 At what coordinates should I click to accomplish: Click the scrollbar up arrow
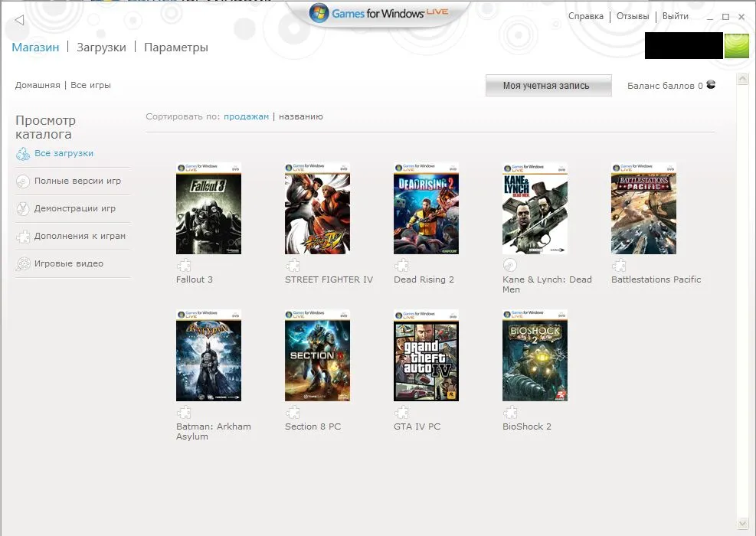coord(742,79)
